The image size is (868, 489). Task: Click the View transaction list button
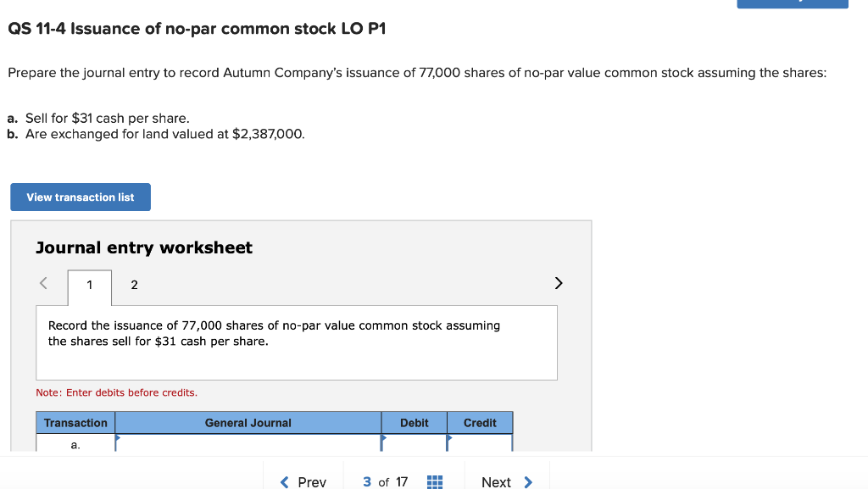80,197
